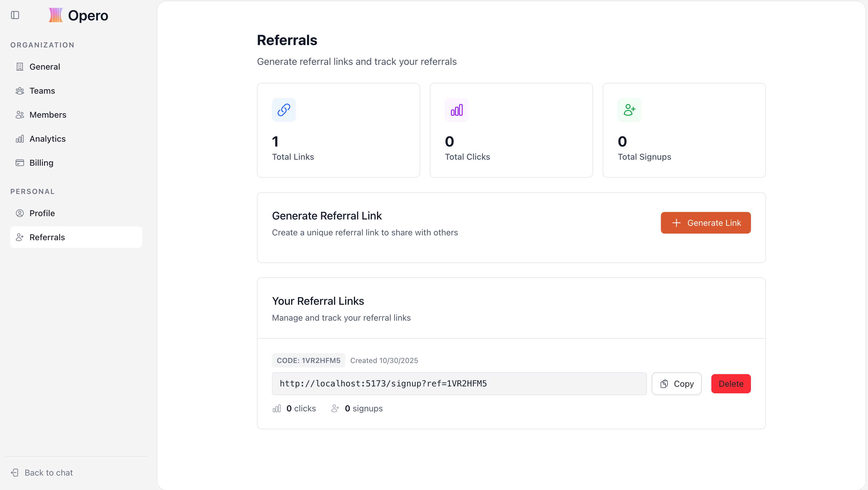The image size is (868, 490).
Task: Select Referrals in the sidebar
Action: [x=47, y=237]
